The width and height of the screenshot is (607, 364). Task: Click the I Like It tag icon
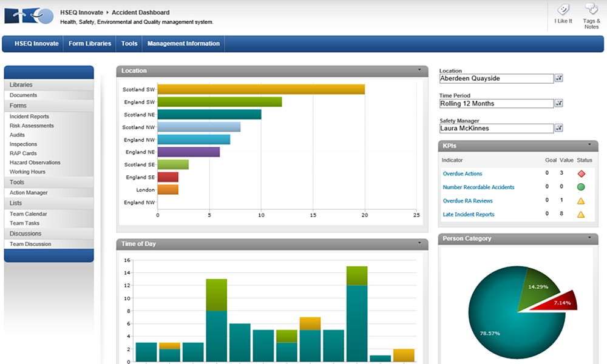coord(563,13)
